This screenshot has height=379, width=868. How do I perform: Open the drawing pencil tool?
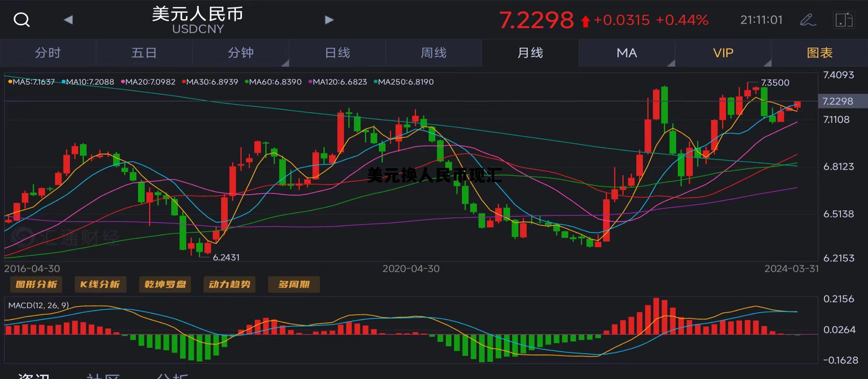tap(807, 20)
